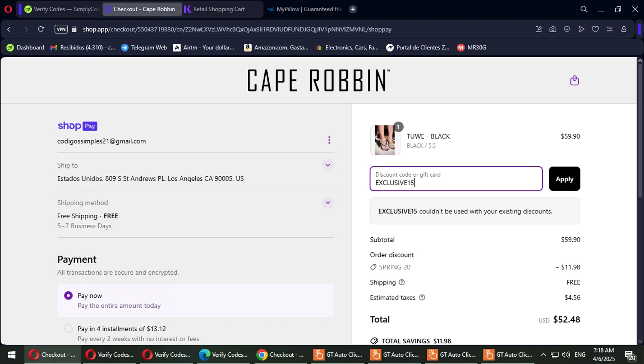
Task: Open the Electronics, Cars bookmark
Action: click(x=347, y=48)
